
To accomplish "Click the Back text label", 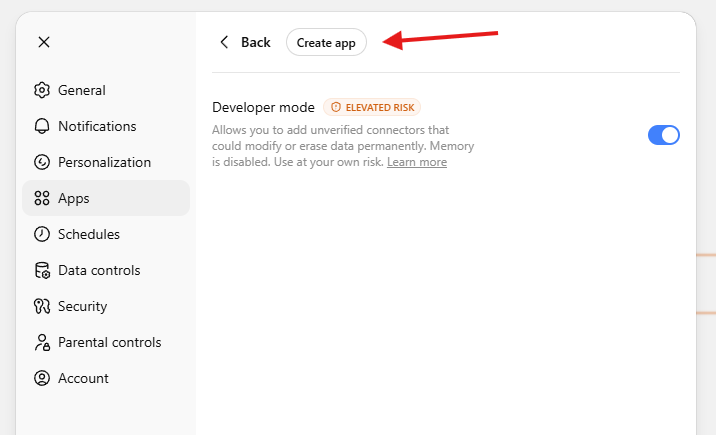I will [x=256, y=42].
